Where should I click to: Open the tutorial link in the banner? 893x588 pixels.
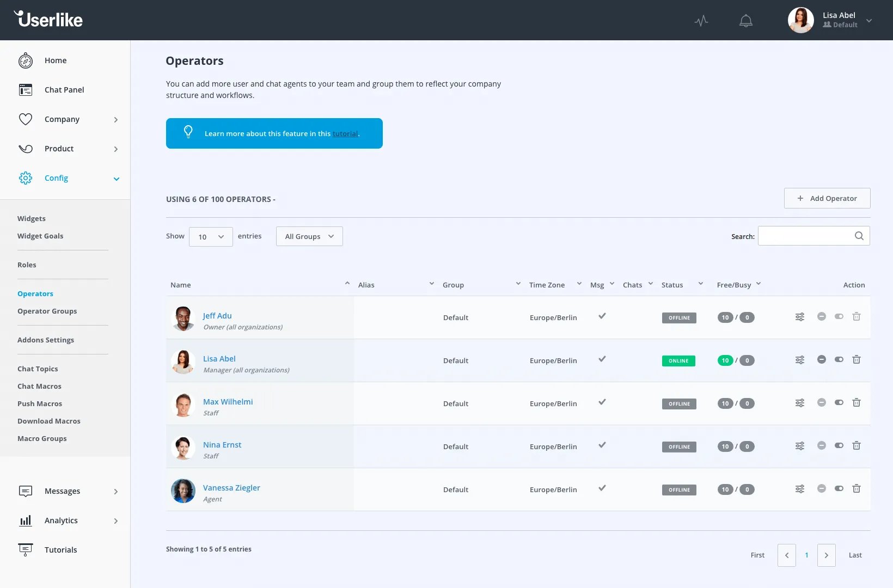(x=346, y=133)
